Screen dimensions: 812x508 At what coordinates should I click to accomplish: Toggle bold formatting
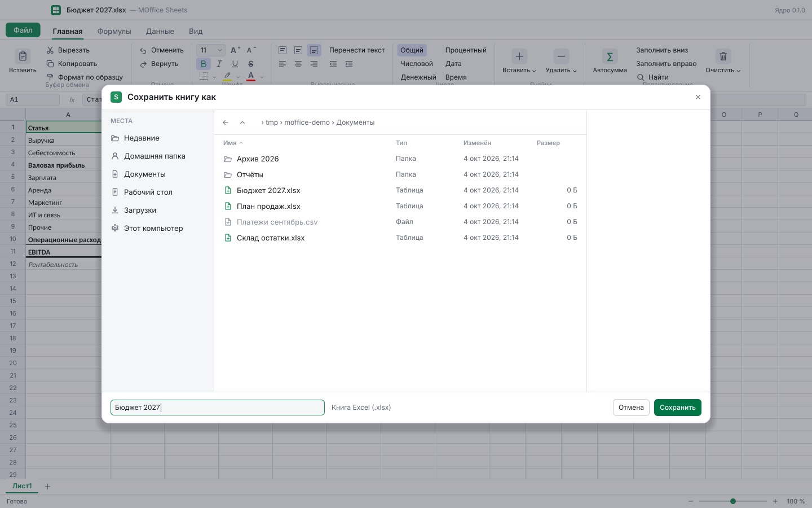pyautogui.click(x=204, y=64)
